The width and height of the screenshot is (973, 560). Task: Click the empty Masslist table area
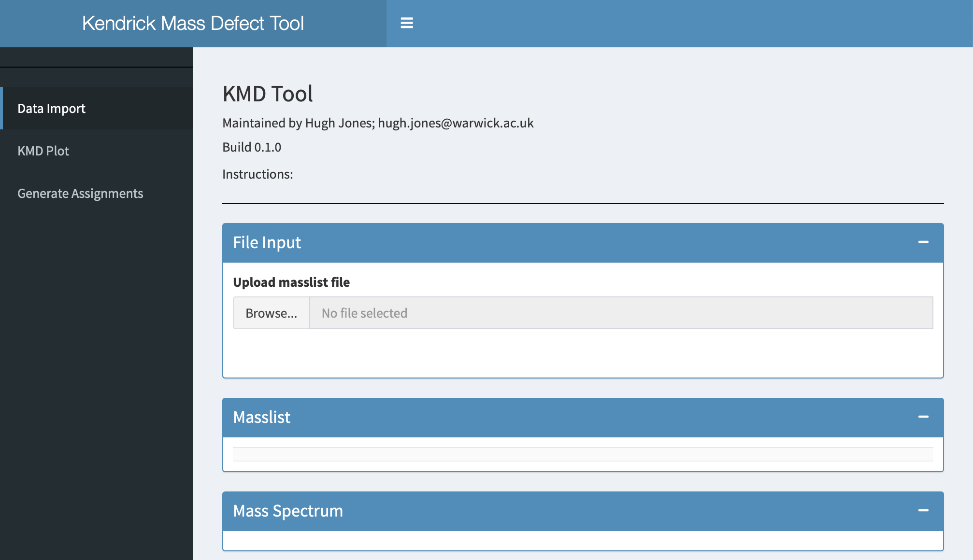pyautogui.click(x=583, y=454)
